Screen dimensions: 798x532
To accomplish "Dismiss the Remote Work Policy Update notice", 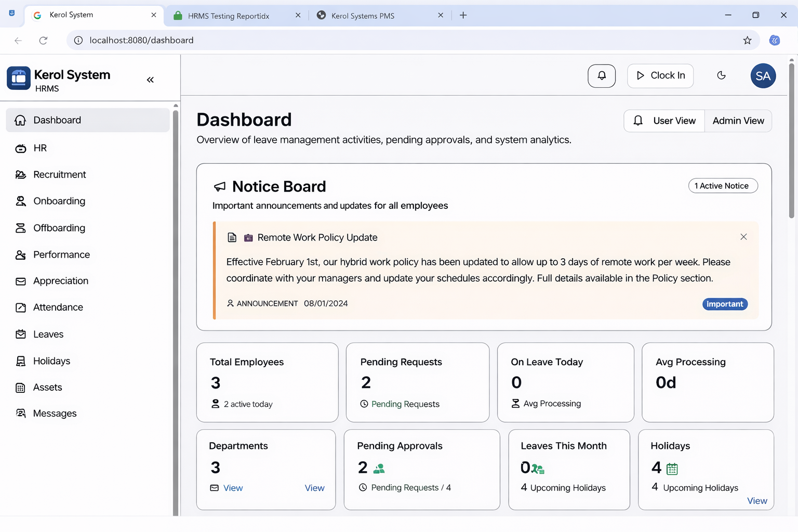I will point(743,237).
